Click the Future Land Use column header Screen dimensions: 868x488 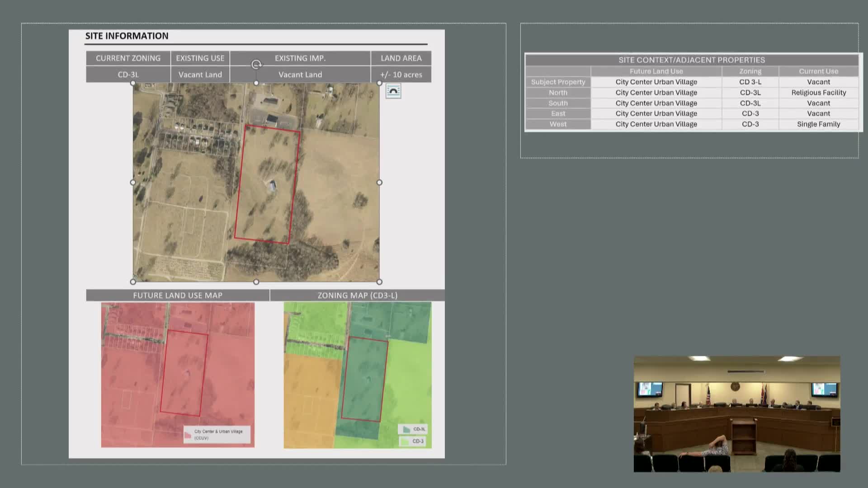tap(656, 71)
